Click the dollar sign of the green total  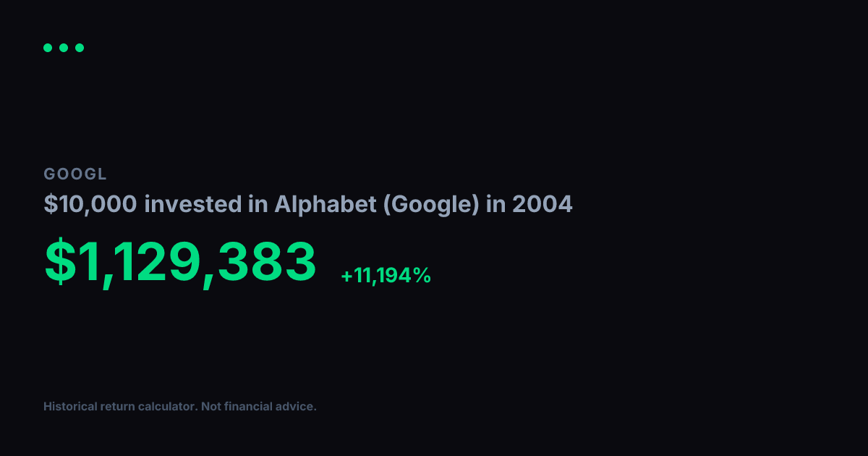(x=58, y=261)
